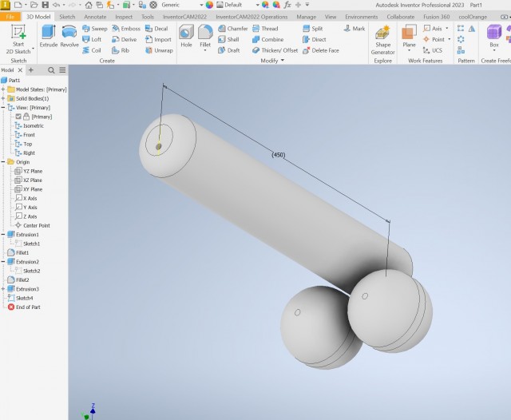Switch to the Annotate tab

(95, 17)
